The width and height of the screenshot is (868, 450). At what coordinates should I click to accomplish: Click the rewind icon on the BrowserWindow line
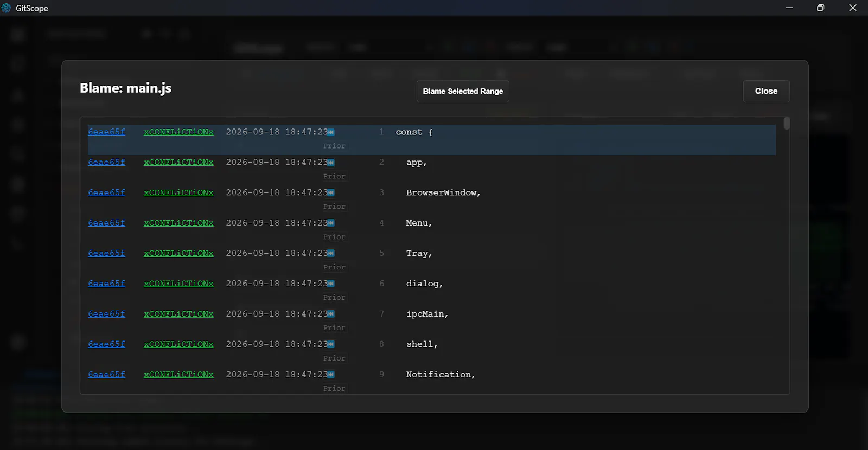[x=331, y=193]
